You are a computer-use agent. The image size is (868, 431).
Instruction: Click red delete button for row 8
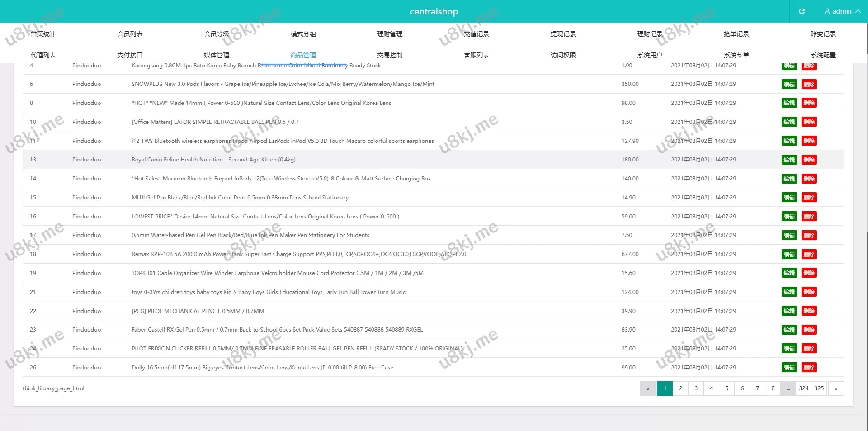(x=809, y=103)
